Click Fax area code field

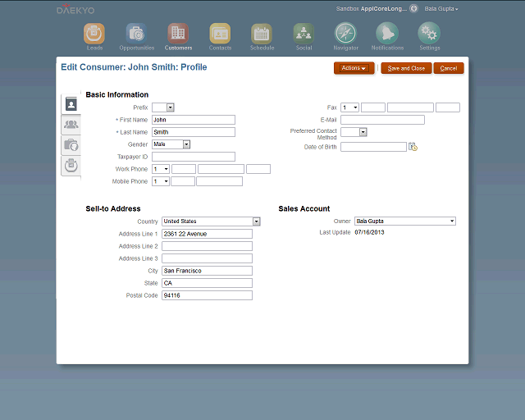pos(373,107)
